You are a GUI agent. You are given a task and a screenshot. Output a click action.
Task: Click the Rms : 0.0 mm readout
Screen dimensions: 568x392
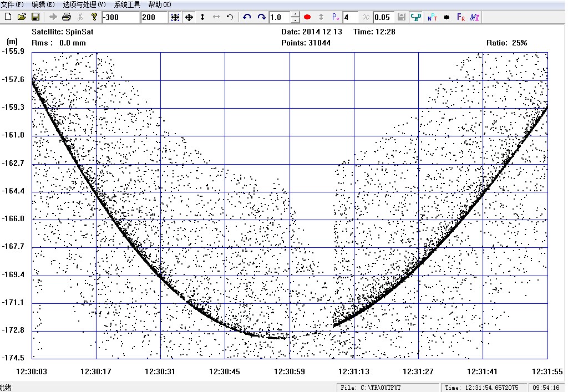point(59,43)
